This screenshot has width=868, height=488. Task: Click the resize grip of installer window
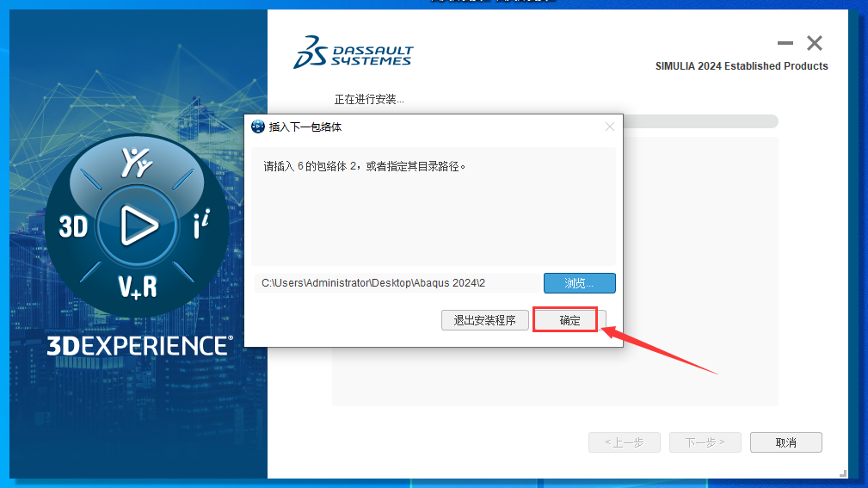tap(842, 473)
